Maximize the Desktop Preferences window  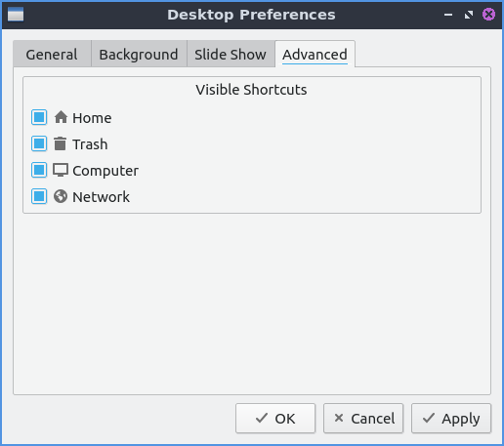tap(469, 15)
